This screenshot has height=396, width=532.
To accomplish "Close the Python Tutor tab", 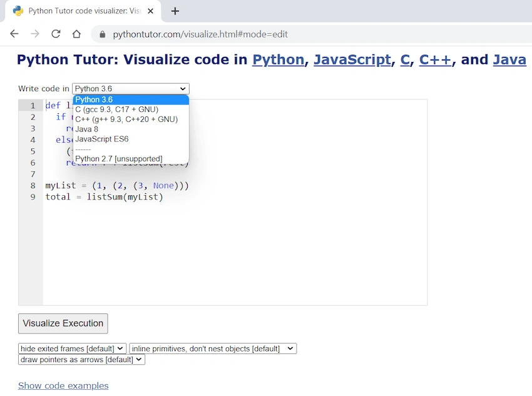I will (151, 11).
